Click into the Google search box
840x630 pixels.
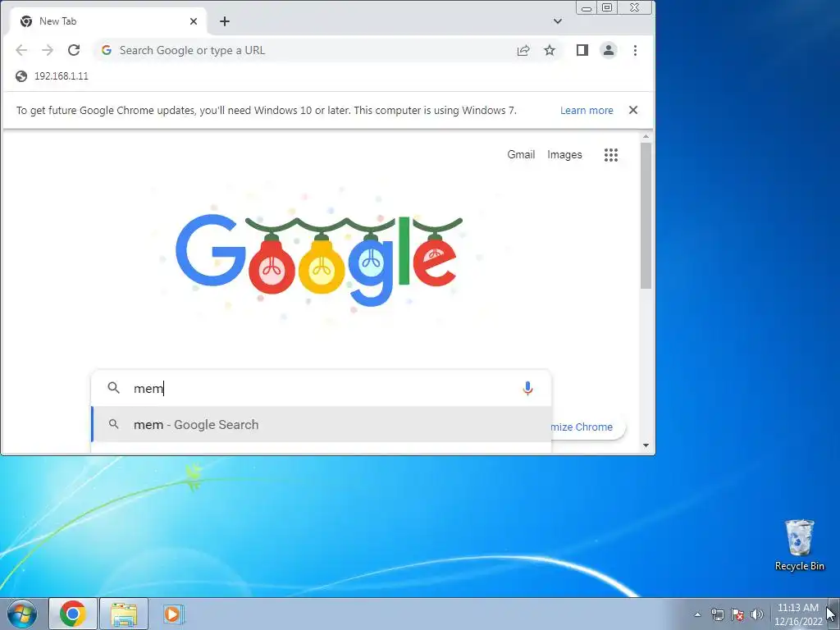(322, 388)
